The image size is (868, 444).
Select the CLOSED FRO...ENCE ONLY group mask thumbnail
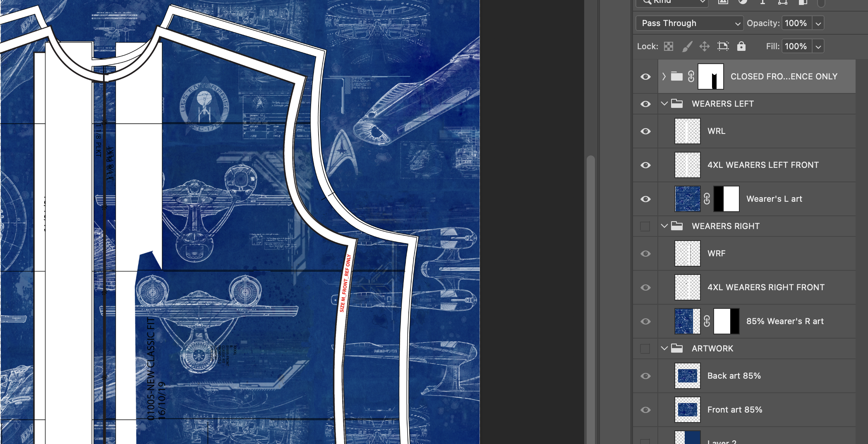click(711, 76)
